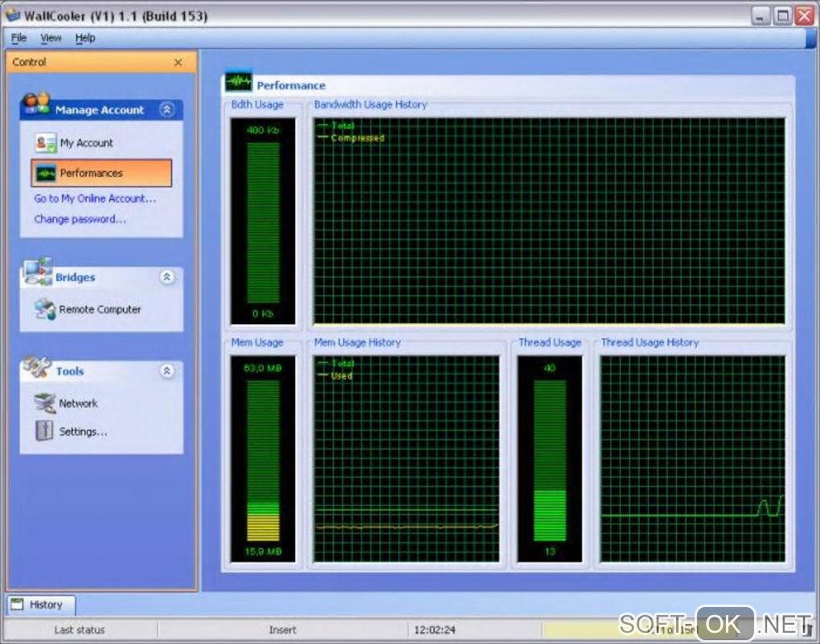The image size is (820, 644).
Task: Click the Mem Usage meter bar
Action: (263, 459)
